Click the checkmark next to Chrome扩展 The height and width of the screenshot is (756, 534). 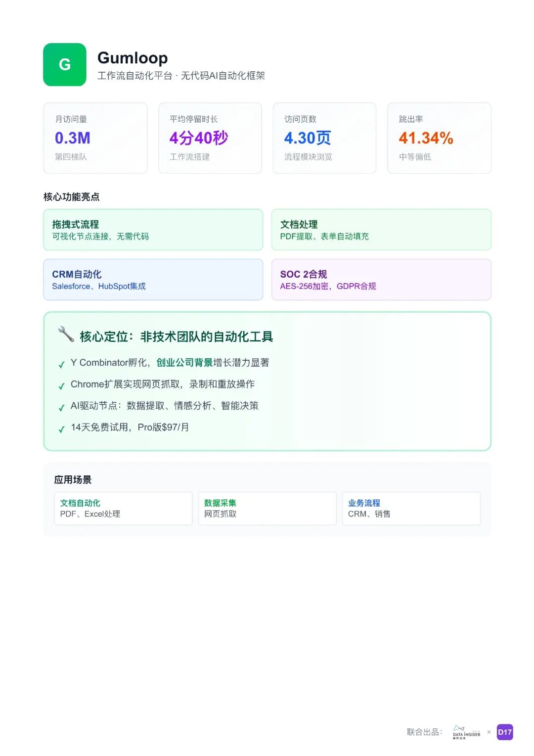62,386
